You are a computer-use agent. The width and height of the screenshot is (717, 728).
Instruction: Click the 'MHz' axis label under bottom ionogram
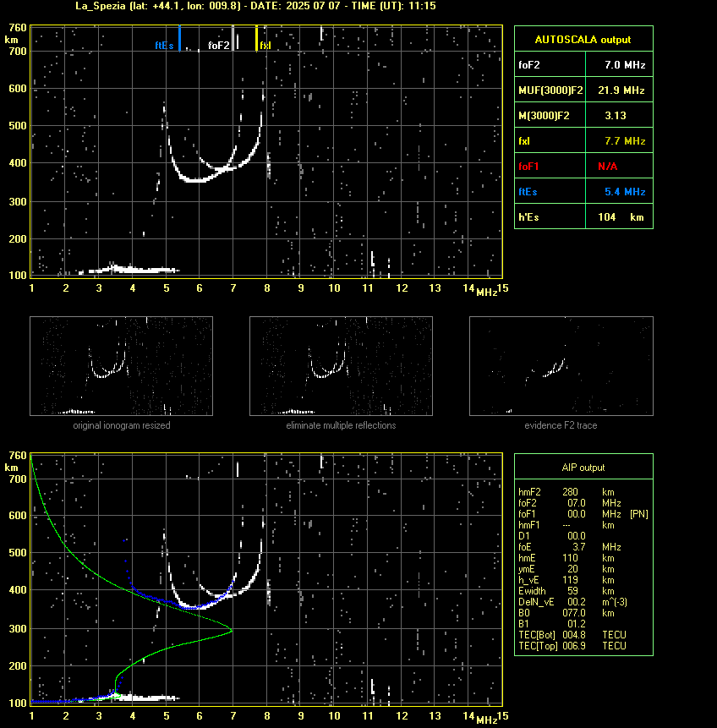coord(487,720)
